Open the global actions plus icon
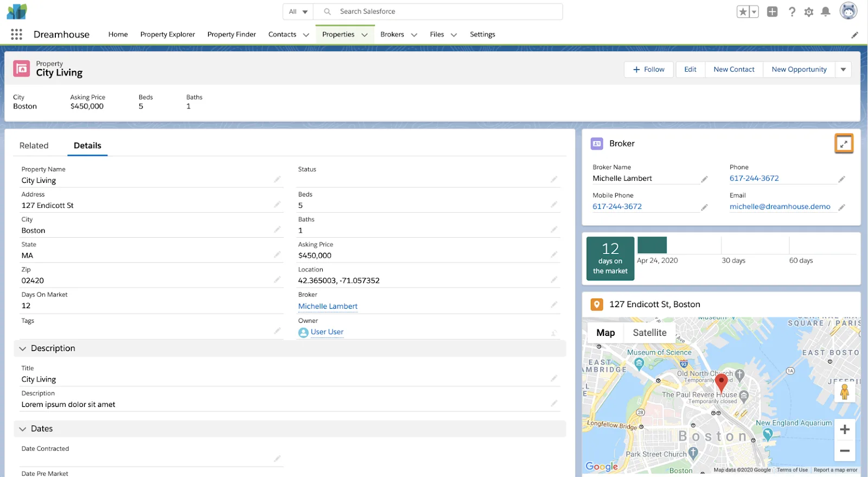The height and width of the screenshot is (477, 868). tap(773, 11)
